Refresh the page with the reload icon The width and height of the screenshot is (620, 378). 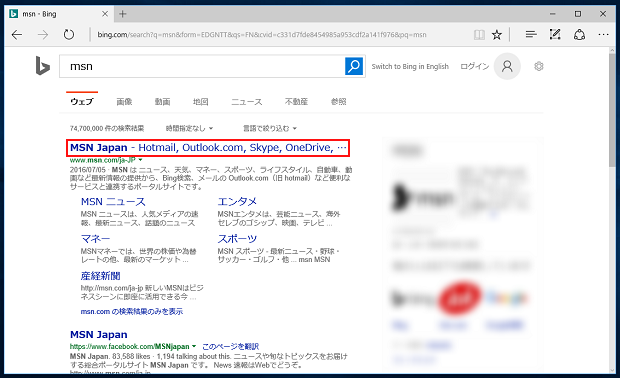coord(69,35)
